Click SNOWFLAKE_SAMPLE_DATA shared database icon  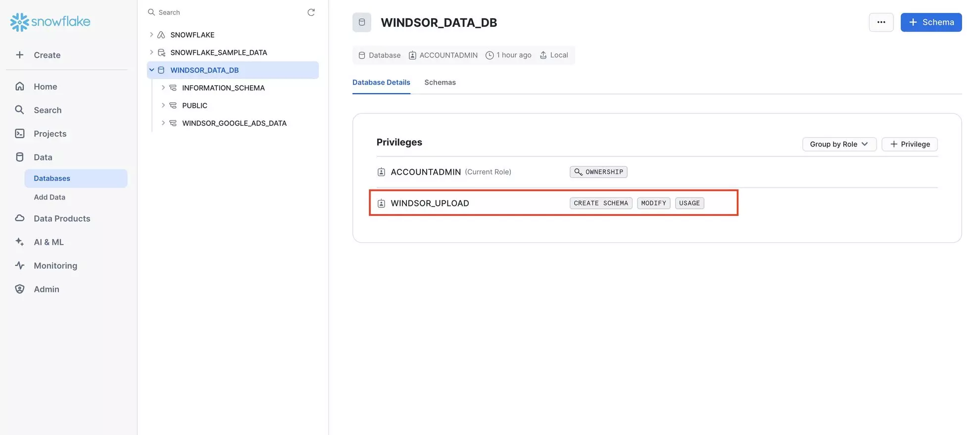tap(161, 52)
